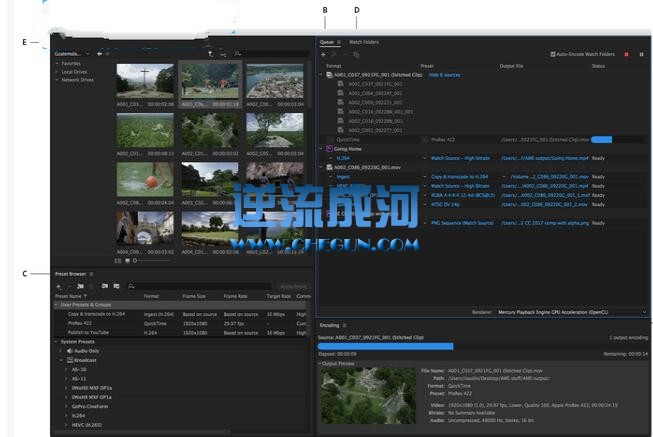Toggle Auto-Encode Watch Folders checkbox
The image size is (653, 437).
553,54
